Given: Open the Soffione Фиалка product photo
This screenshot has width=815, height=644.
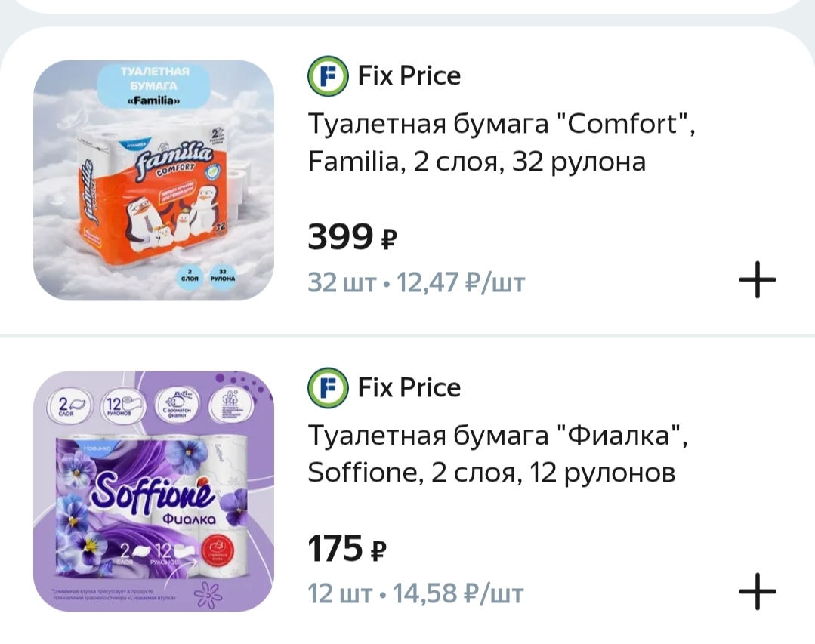Looking at the screenshot, I should click(x=153, y=491).
